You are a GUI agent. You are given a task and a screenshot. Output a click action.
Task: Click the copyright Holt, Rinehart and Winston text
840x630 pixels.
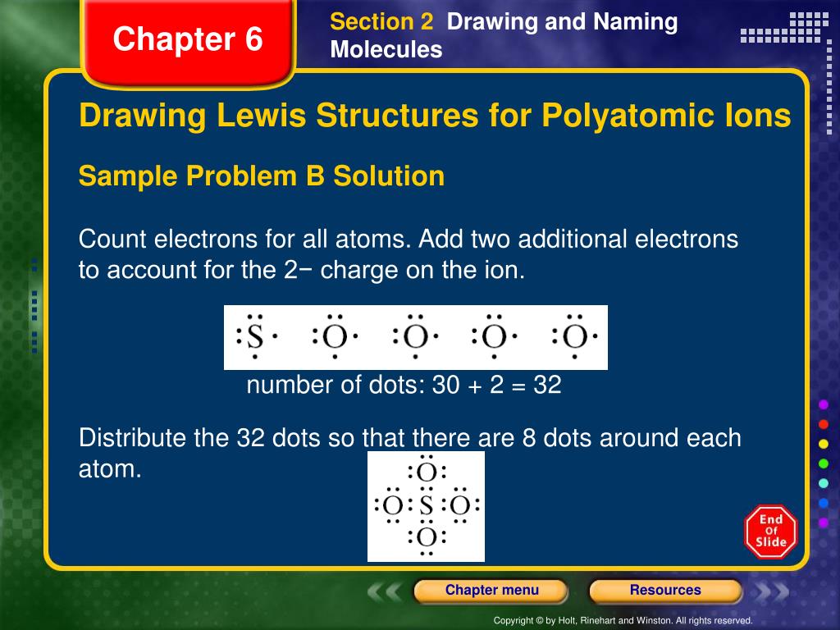[x=623, y=620]
